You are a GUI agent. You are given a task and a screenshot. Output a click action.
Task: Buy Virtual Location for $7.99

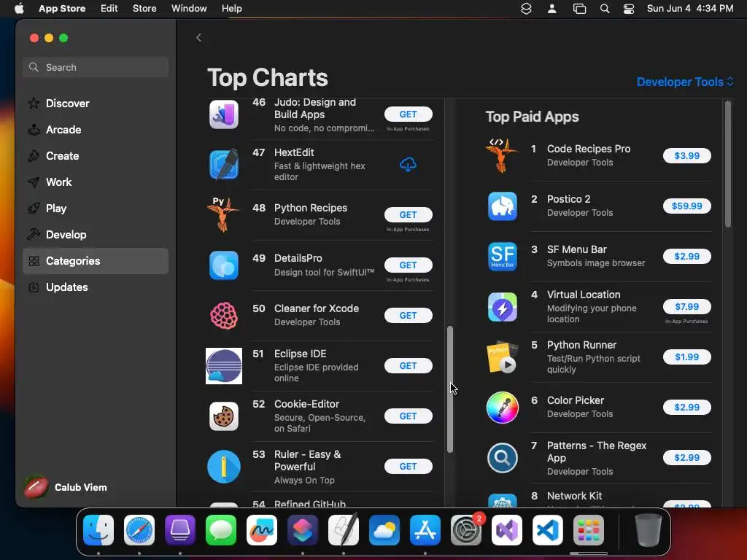[687, 307]
